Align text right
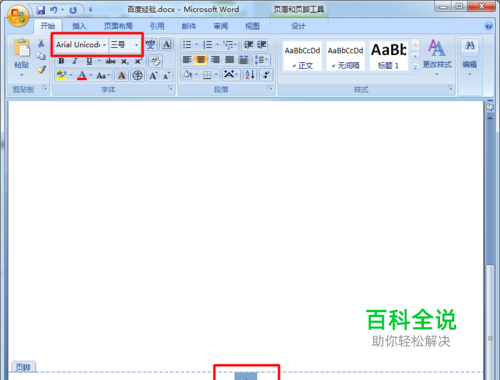This screenshot has width=500, height=380. click(x=215, y=60)
